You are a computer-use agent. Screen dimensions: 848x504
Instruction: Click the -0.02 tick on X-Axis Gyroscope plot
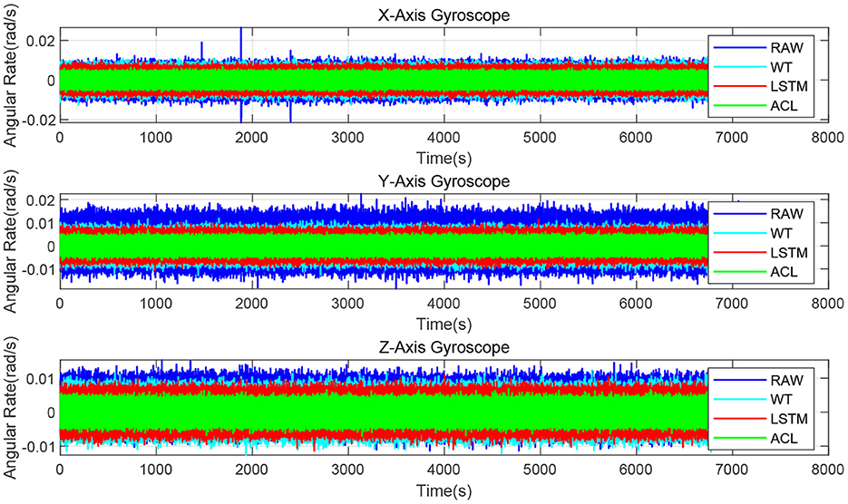point(38,120)
